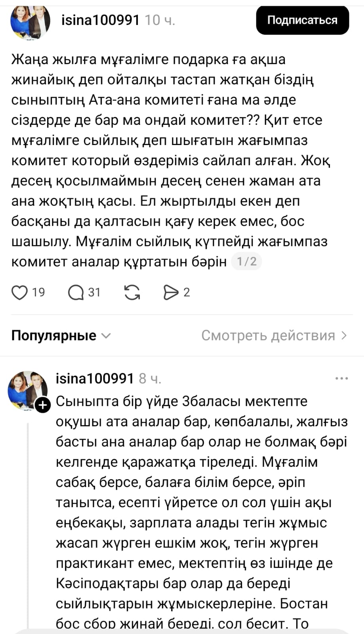The width and height of the screenshot is (364, 634).
Task: Tap the 31 comments count
Action: [94, 293]
